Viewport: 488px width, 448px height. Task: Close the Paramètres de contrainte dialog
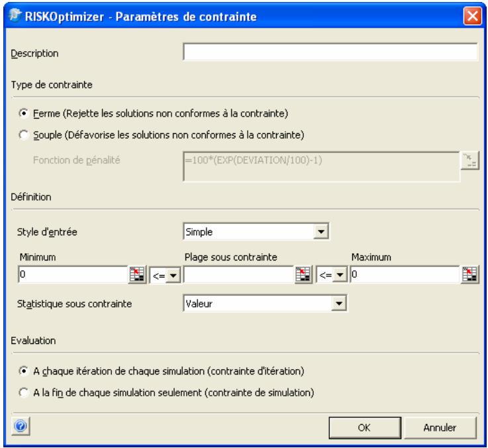tap(472, 16)
